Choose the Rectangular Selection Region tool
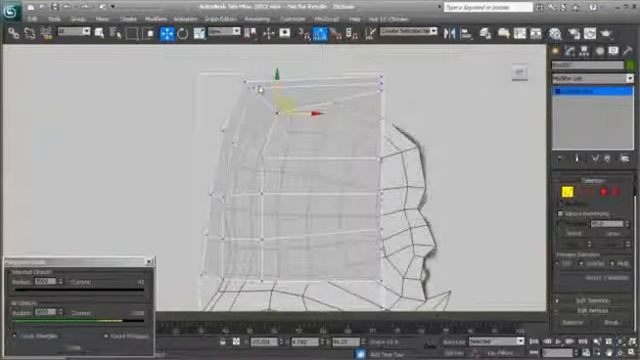 (132, 33)
